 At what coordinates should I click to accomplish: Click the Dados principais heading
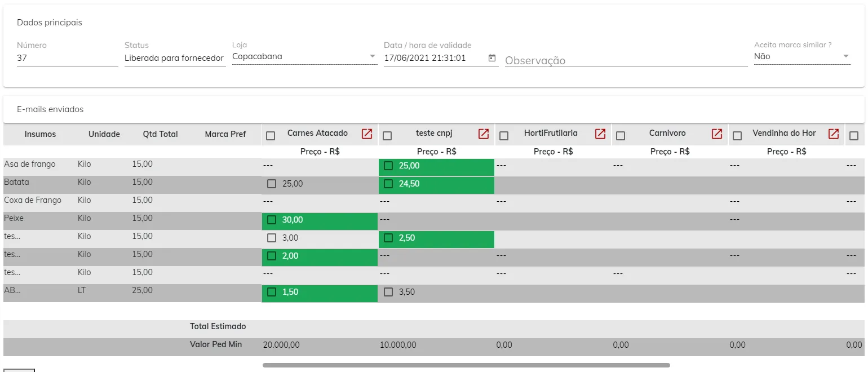click(x=50, y=23)
